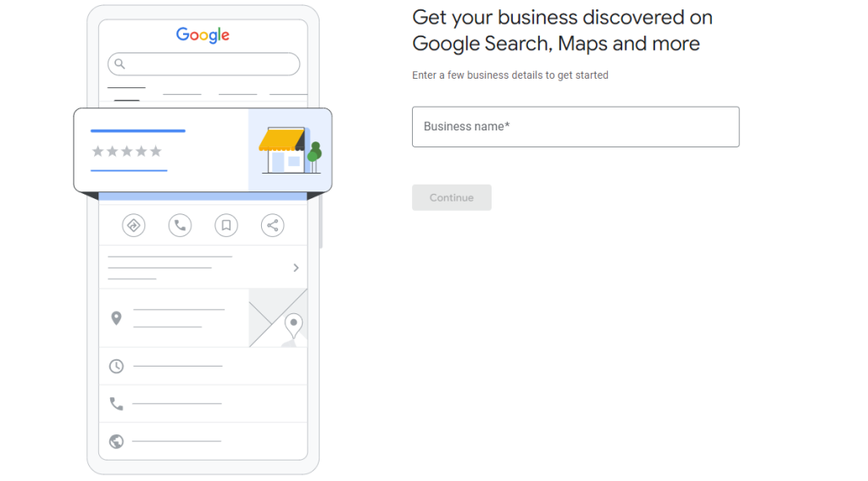
Task: Focus the Business name input field
Action: [x=575, y=127]
